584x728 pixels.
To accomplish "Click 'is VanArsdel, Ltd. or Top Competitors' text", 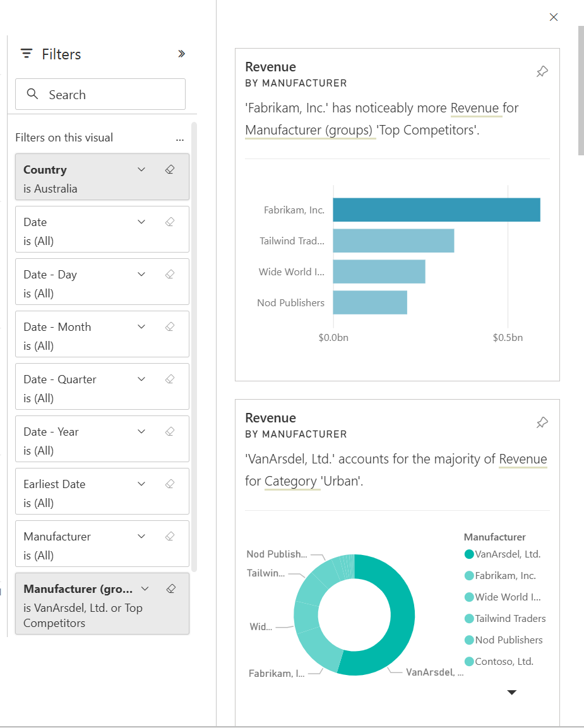I will (83, 616).
